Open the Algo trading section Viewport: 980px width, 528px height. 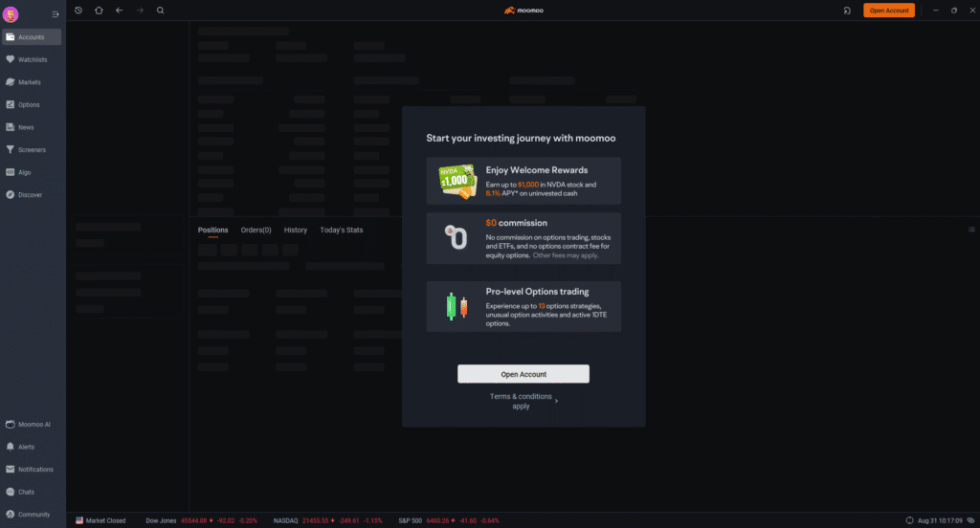point(32,172)
